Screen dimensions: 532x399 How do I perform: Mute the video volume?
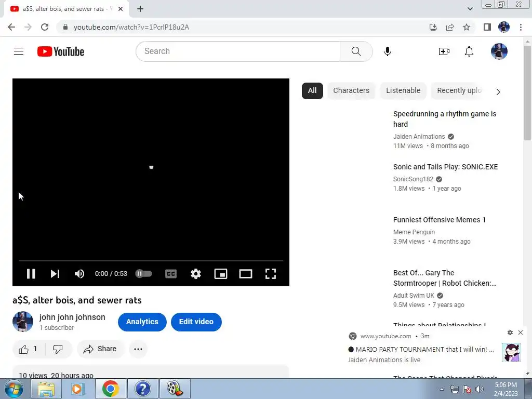click(x=79, y=274)
